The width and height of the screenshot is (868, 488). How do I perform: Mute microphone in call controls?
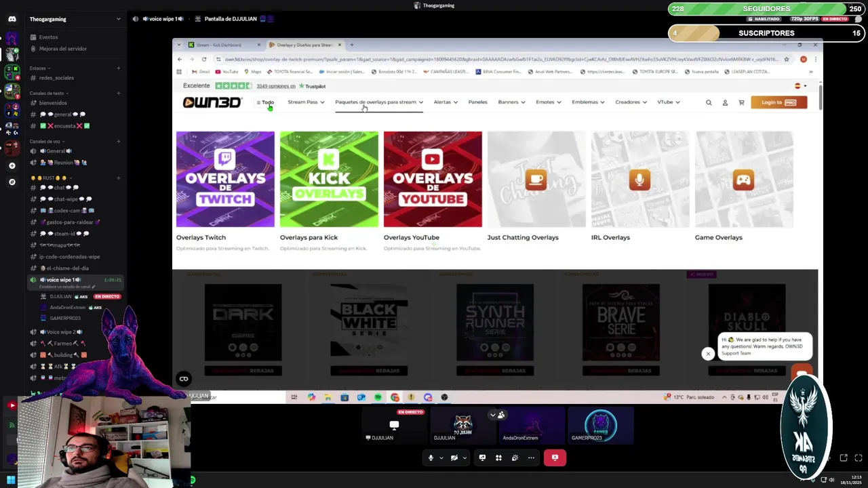coord(431,457)
